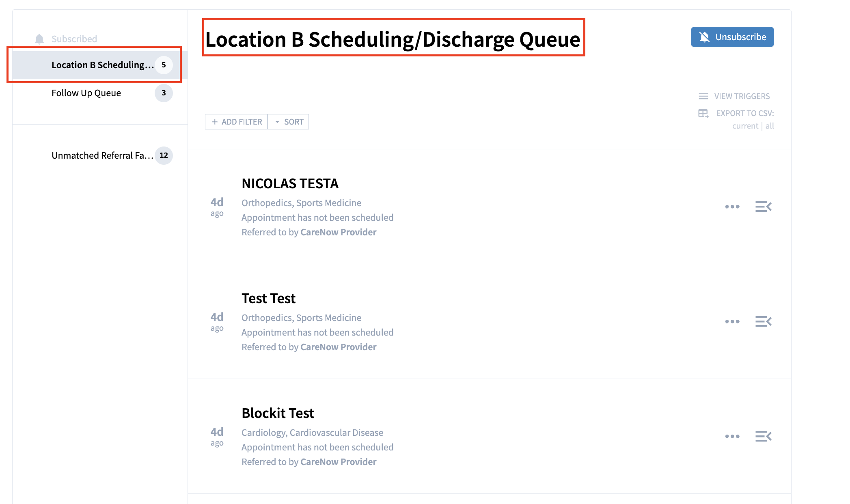Click the plus icon in Add Filter
Image resolution: width=850 pixels, height=504 pixels.
[215, 122]
